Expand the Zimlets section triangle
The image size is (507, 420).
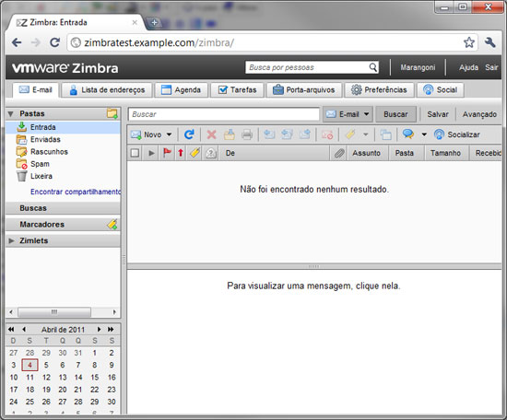coord(11,240)
